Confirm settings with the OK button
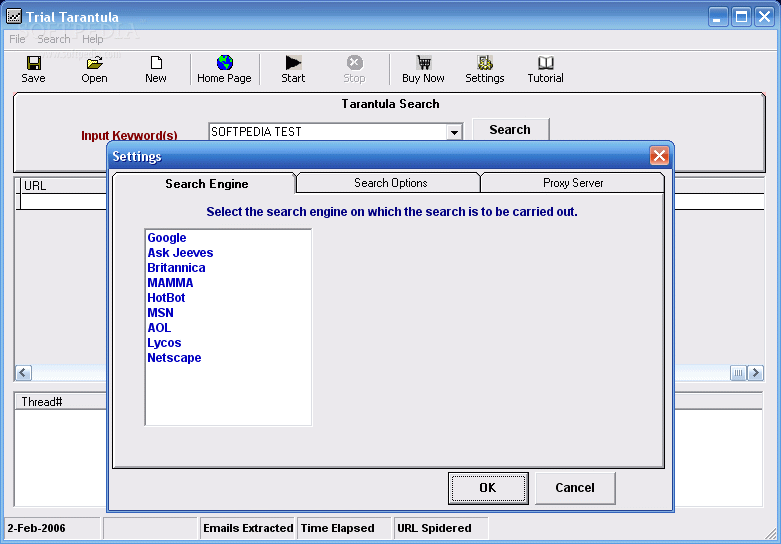 click(488, 488)
